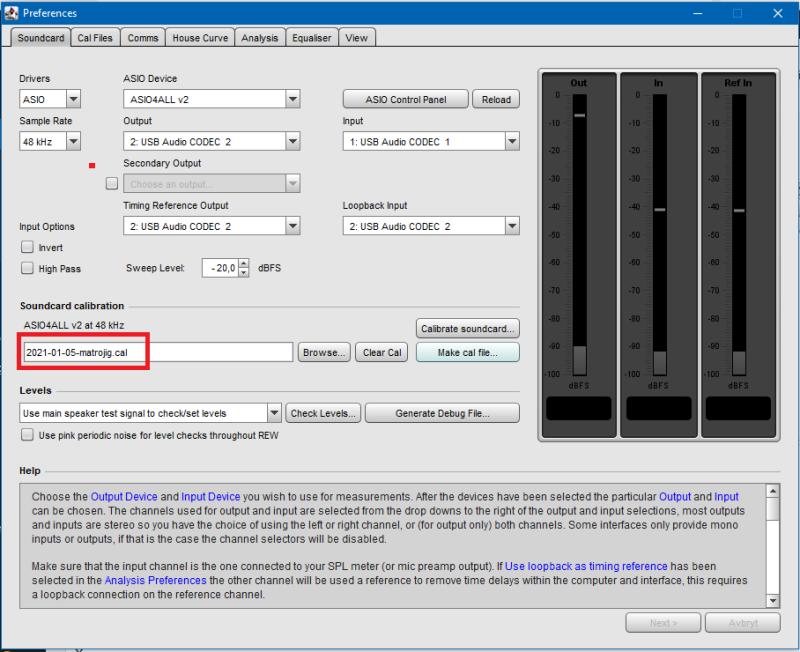Minimize the Preferences window

(698, 13)
